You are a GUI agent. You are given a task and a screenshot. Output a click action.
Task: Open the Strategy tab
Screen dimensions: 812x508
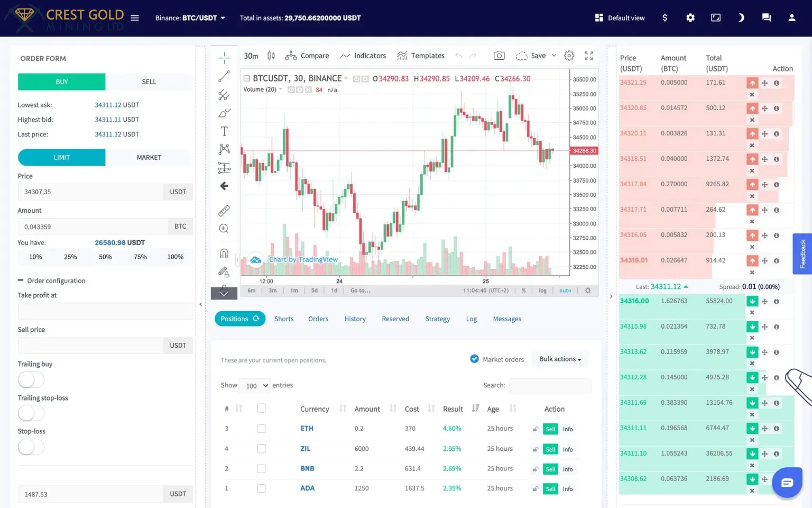pyautogui.click(x=438, y=319)
